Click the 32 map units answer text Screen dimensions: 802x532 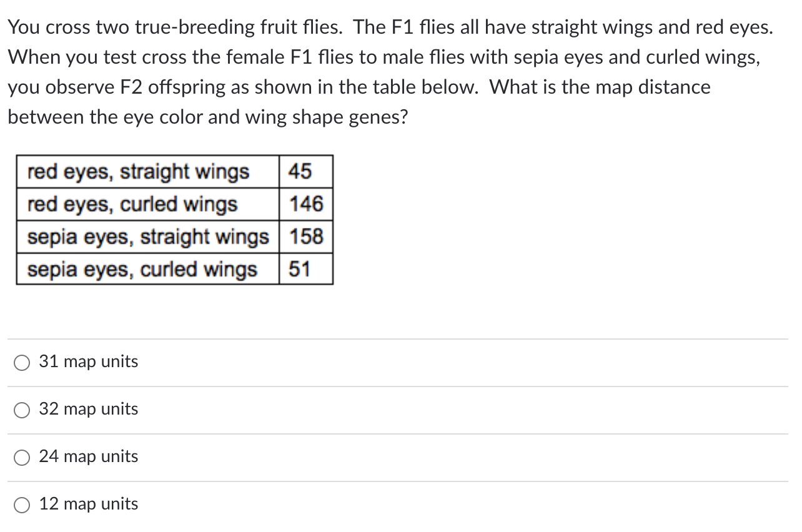(89, 409)
